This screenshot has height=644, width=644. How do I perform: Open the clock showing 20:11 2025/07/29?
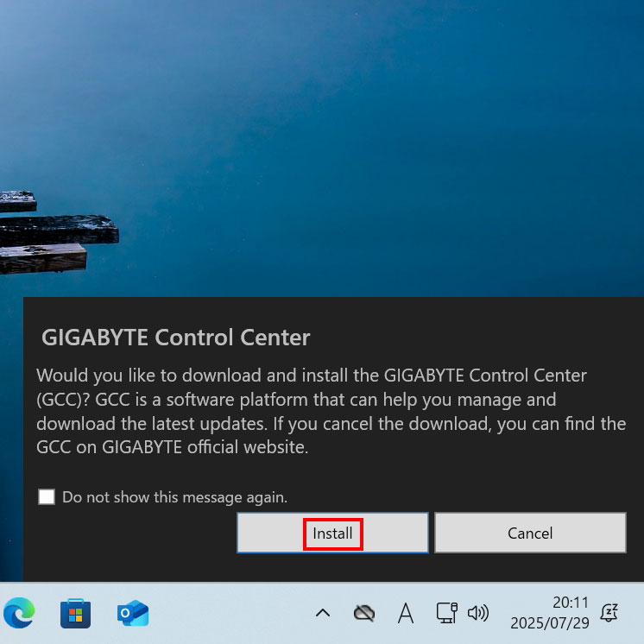(550, 612)
